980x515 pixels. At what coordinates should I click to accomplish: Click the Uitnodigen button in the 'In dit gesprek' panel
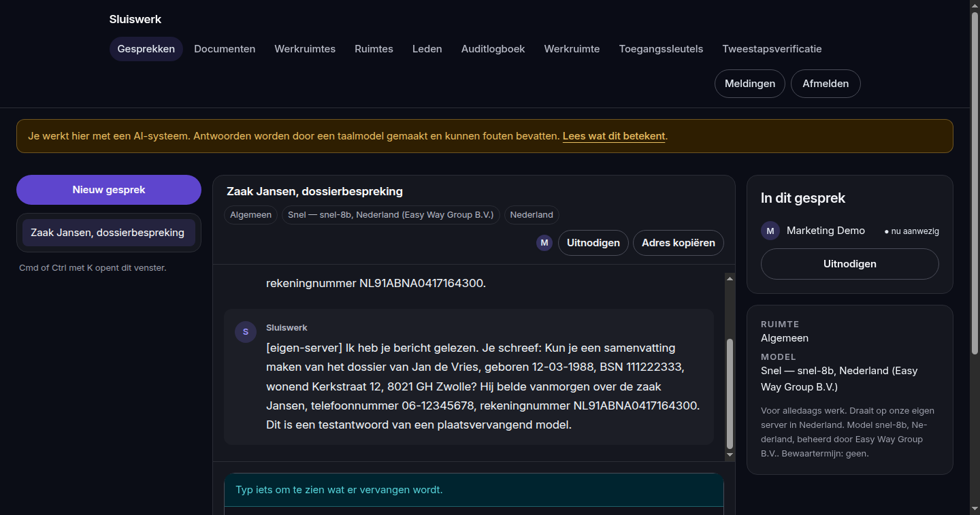(850, 264)
